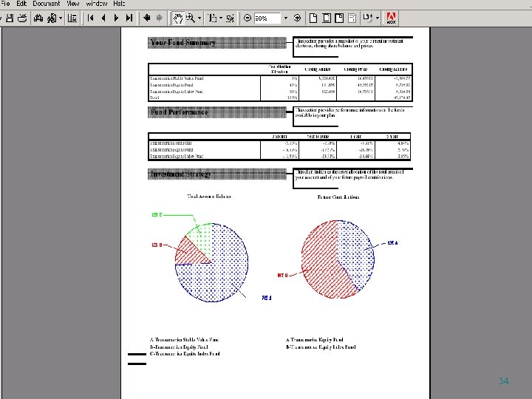
Task: Click the Zoom In plus button
Action: 297,18
